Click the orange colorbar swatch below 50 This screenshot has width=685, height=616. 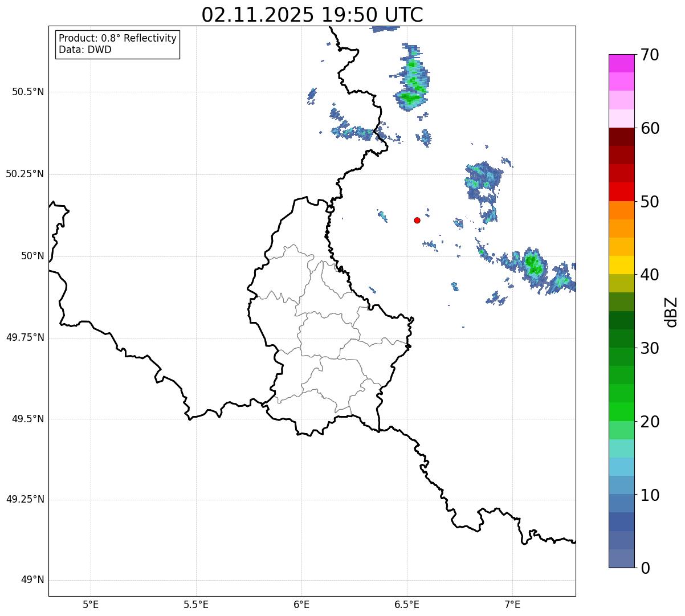click(622, 210)
